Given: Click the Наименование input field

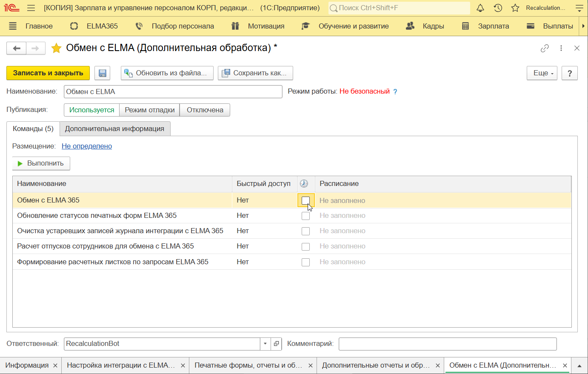Looking at the screenshot, I should coord(173,91).
